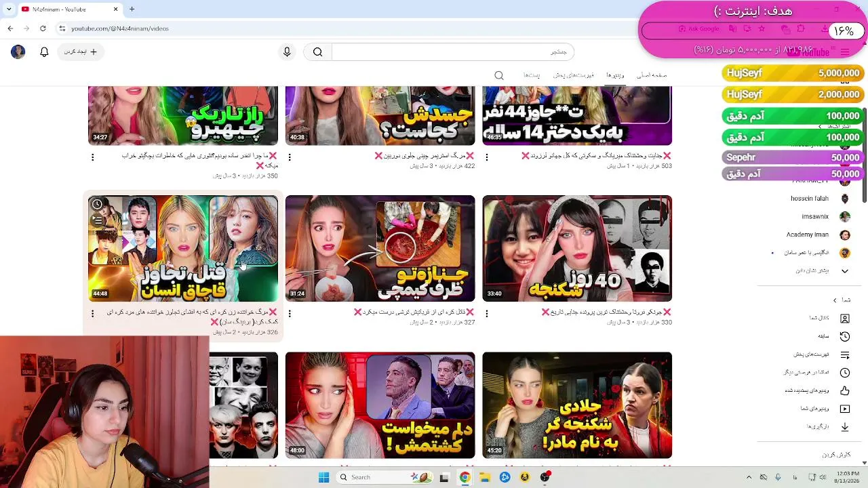Screen dimensions: 868x488
Task: Open options menu for the 44:48 video
Action: [x=93, y=314]
